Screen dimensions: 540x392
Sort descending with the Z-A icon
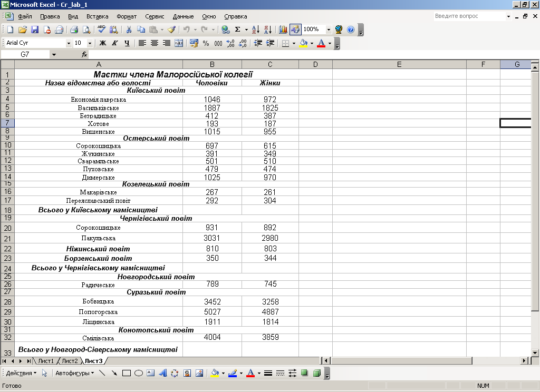(x=267, y=30)
